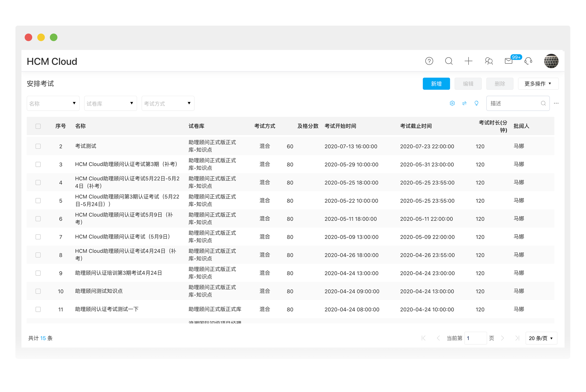
Task: Click the total count 15 link
Action: pos(43,338)
